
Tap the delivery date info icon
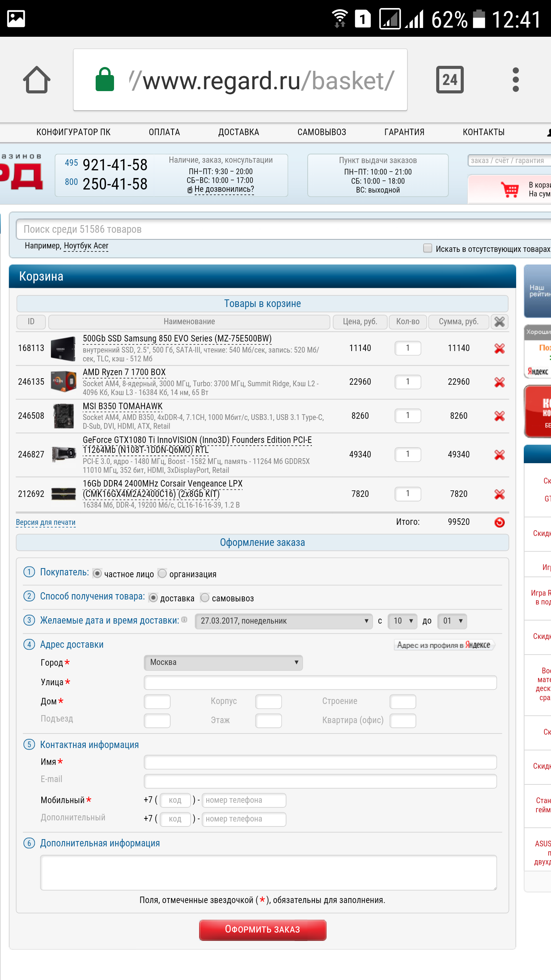pyautogui.click(x=184, y=620)
